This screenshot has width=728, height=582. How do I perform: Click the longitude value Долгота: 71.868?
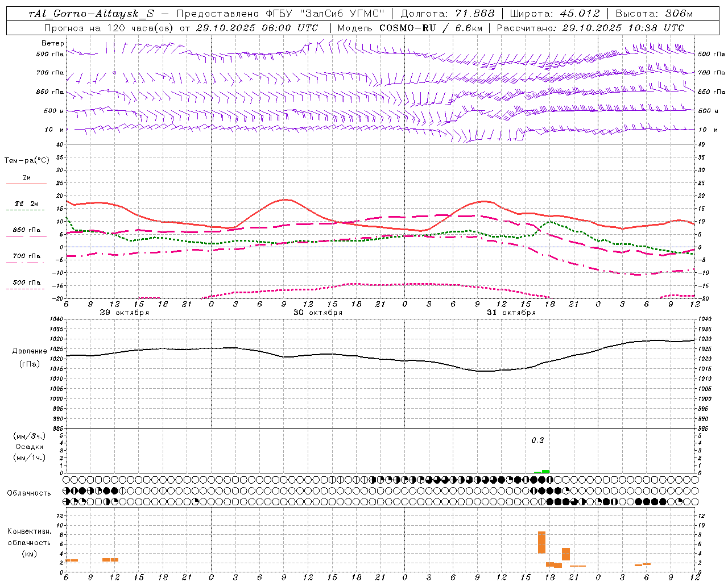pyautogui.click(x=448, y=14)
